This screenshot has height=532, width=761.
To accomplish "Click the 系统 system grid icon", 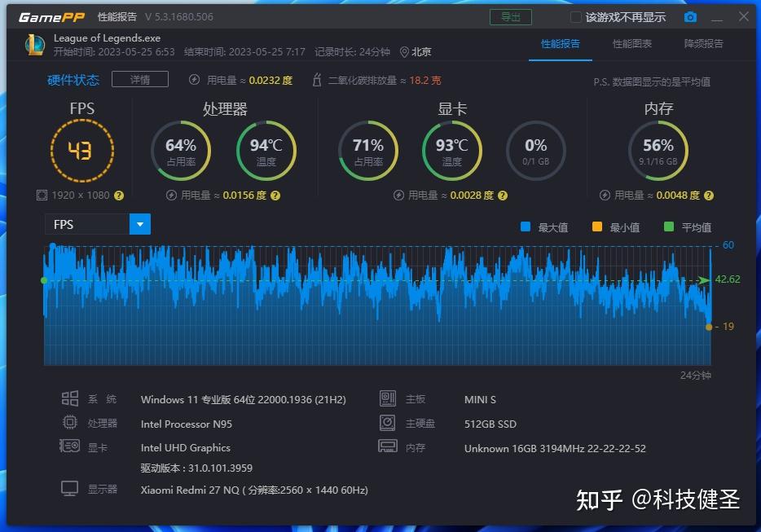I will click(x=70, y=398).
